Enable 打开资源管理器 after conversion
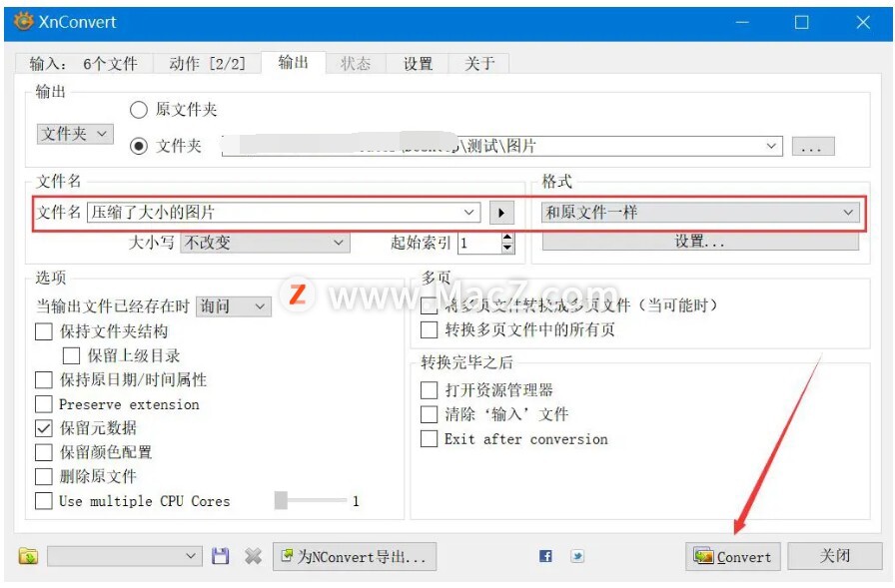This screenshot has width=895, height=588. (x=429, y=390)
